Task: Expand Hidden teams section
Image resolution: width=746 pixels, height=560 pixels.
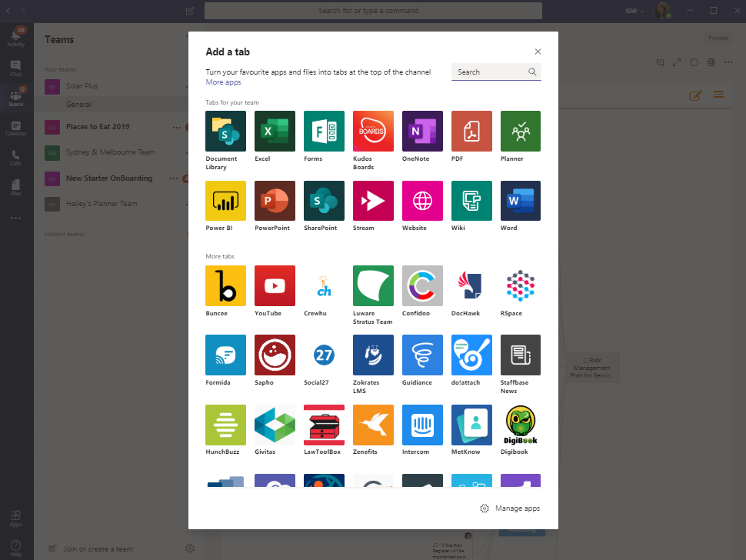Action: [65, 234]
